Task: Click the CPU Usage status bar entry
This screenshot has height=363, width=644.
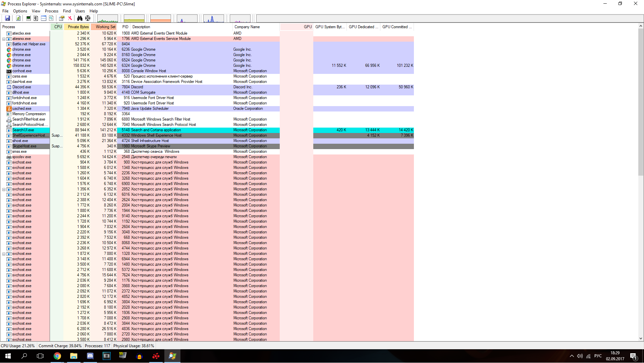Action: 18,346
